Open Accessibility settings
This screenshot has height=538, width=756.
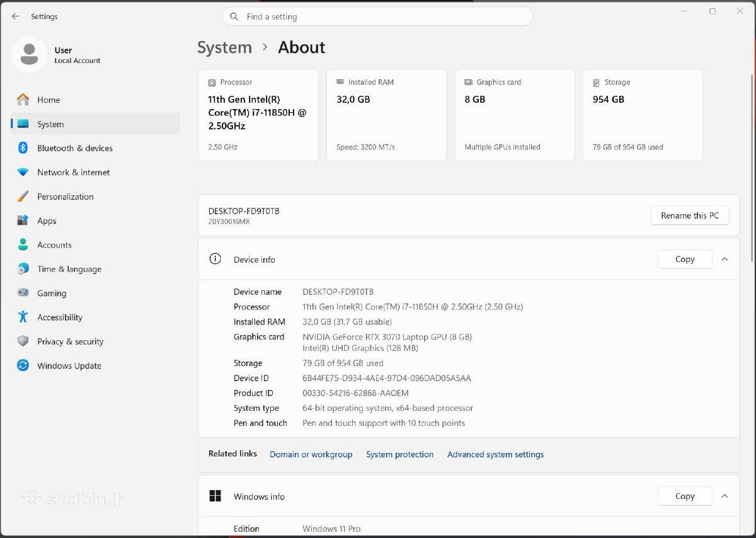coord(95,317)
